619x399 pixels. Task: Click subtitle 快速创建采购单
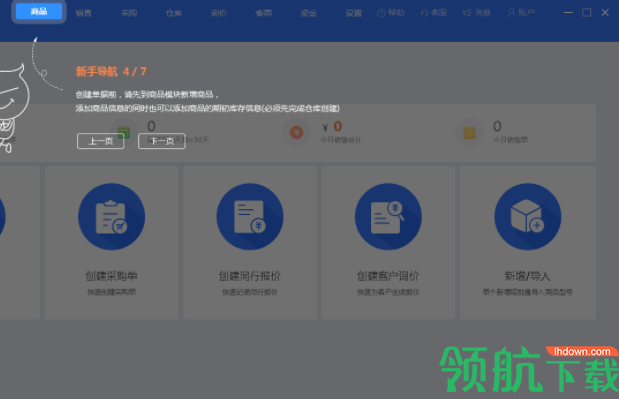[x=111, y=292]
